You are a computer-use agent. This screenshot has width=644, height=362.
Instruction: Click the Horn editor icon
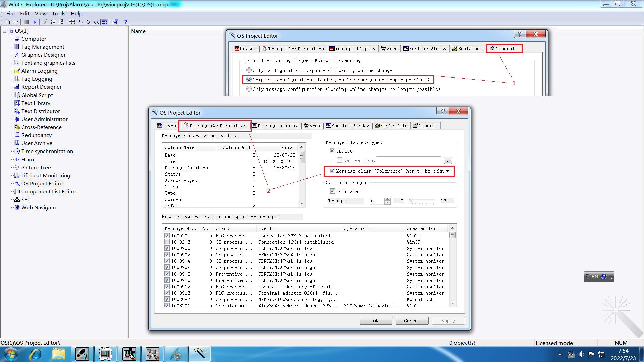(17, 159)
